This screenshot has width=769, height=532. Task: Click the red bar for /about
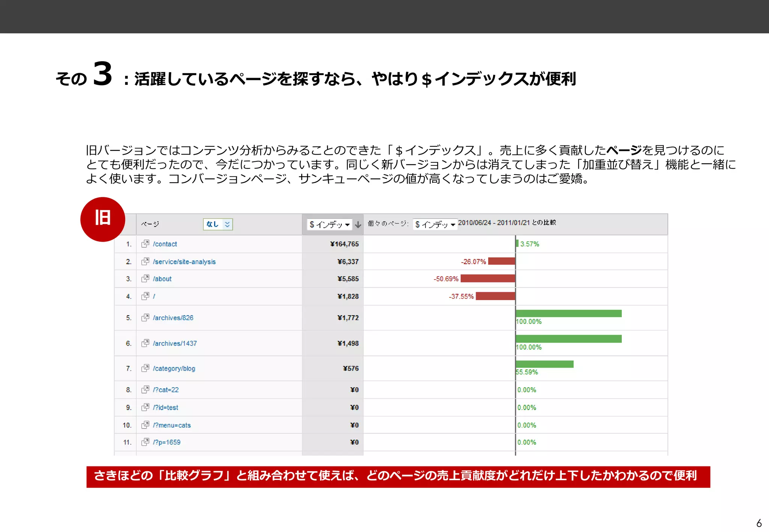(x=488, y=278)
